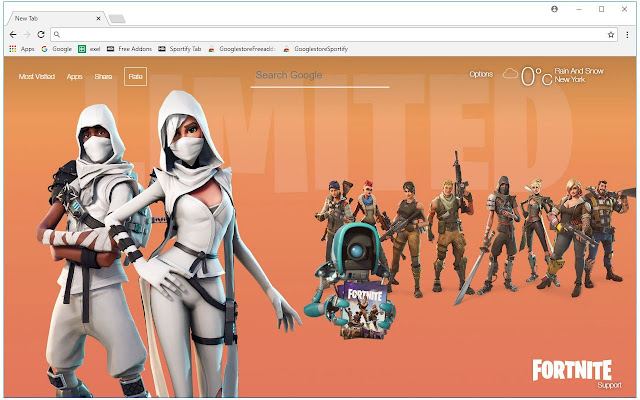Open the Apps grid in the bookmarks bar
This screenshot has width=640, height=400.
pos(22,49)
